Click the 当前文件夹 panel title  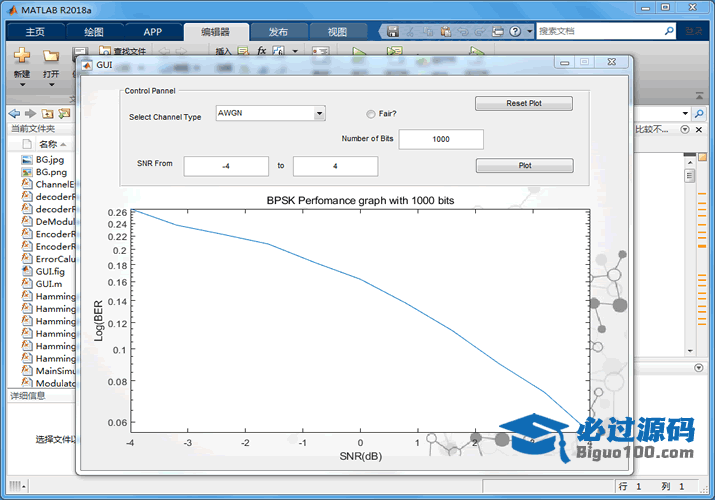point(33,129)
